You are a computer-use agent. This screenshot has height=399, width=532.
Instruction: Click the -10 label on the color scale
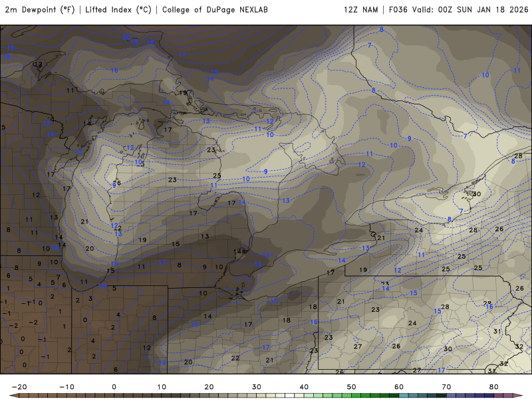(66, 387)
